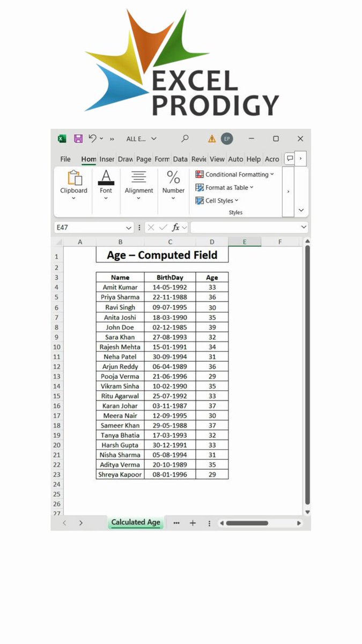Select column B header
This screenshot has width=362, height=644.
pyautogui.click(x=120, y=242)
